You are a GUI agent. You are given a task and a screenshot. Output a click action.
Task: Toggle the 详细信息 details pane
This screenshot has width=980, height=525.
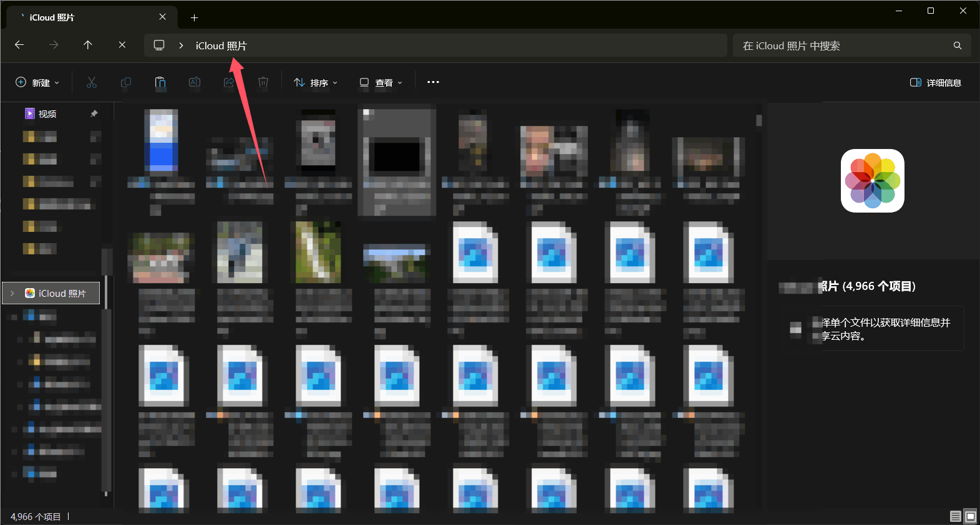[x=936, y=82]
